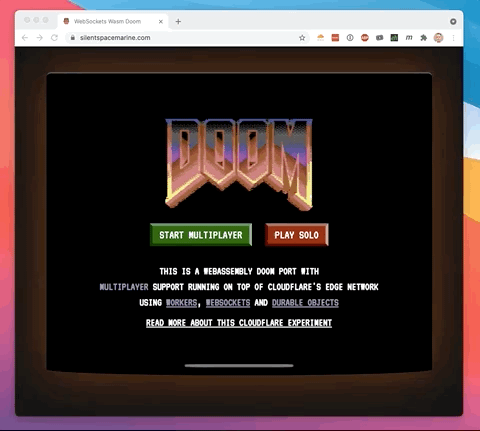Close the WebSockets Wasm Doom tab
480x431 pixels.
pos(161,21)
